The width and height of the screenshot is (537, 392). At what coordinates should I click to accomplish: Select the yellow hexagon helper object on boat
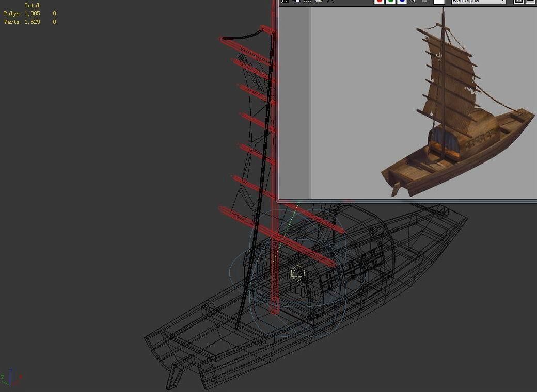point(297,273)
